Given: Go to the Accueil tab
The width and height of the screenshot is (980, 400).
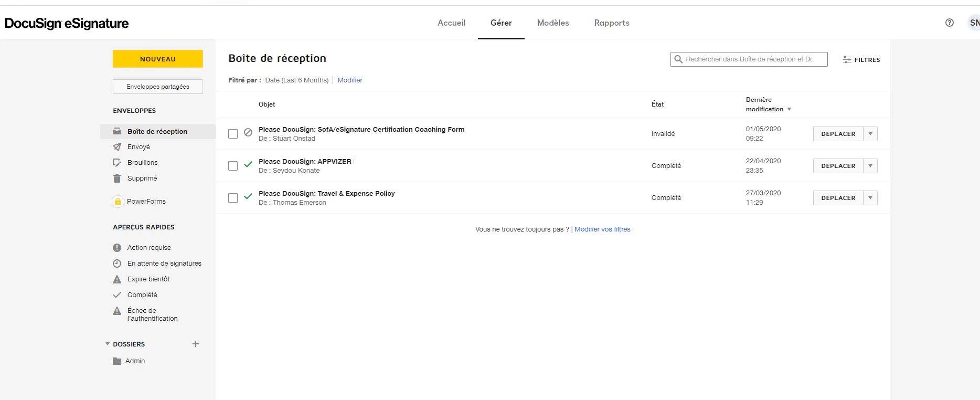Looking at the screenshot, I should tap(452, 23).
